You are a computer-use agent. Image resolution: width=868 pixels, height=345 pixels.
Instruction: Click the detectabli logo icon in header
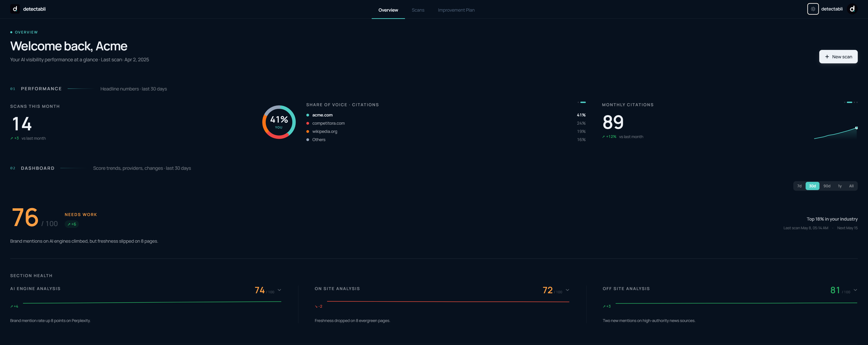15,9
